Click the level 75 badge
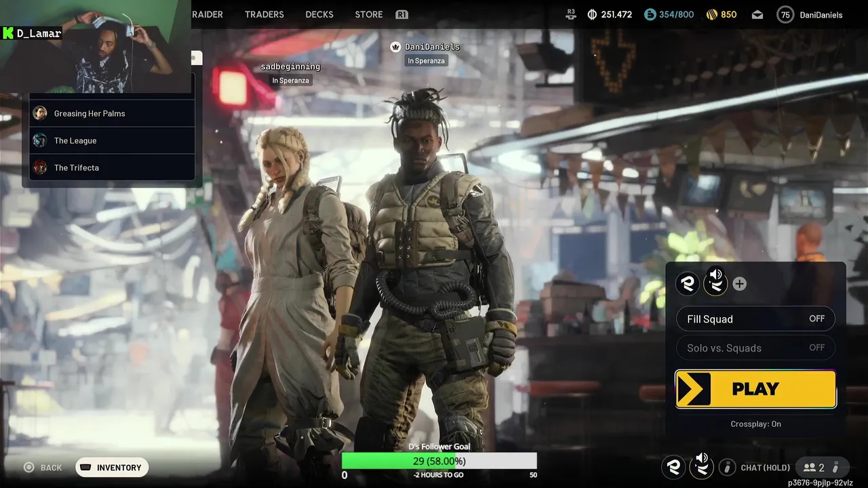 [x=785, y=14]
